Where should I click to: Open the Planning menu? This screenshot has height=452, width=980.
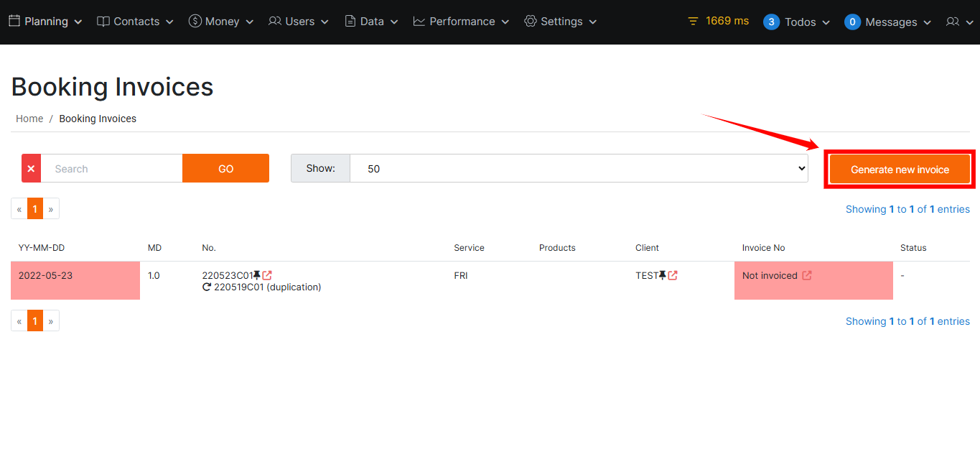coord(45,22)
